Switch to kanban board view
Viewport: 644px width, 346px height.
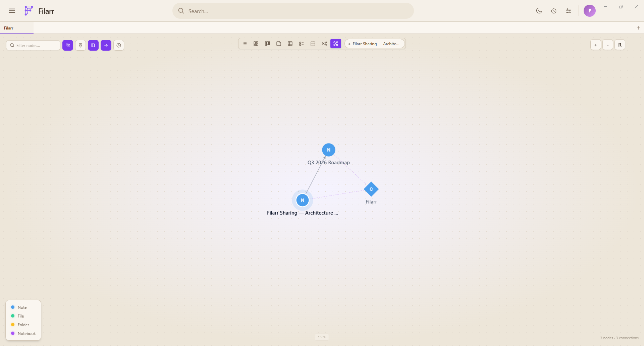[267, 44]
